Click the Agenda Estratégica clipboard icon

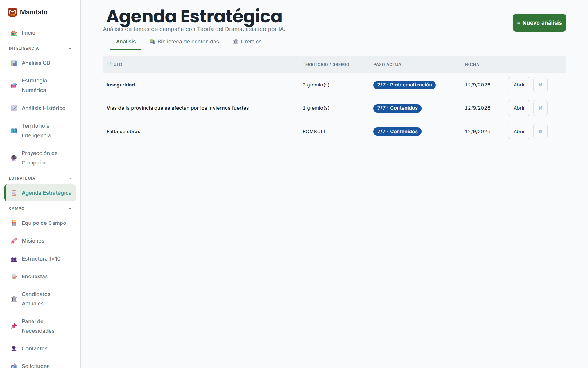(x=14, y=193)
